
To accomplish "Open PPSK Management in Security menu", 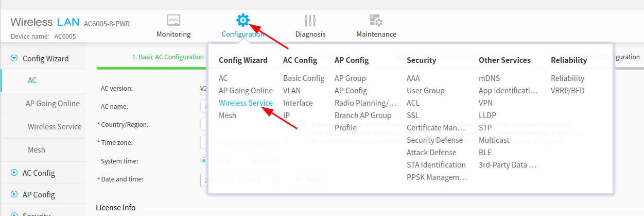I will coord(437,177).
